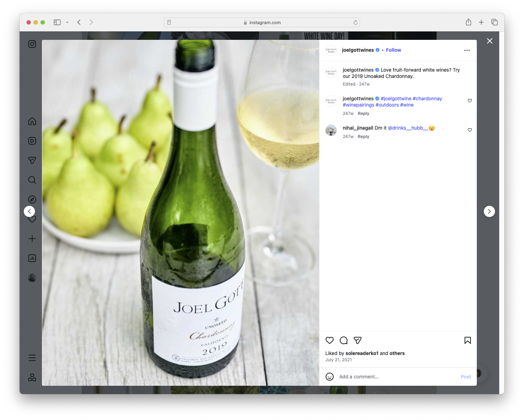Open the dashboard chart icon in sidebar
The image size is (524, 420).
[x=32, y=258]
